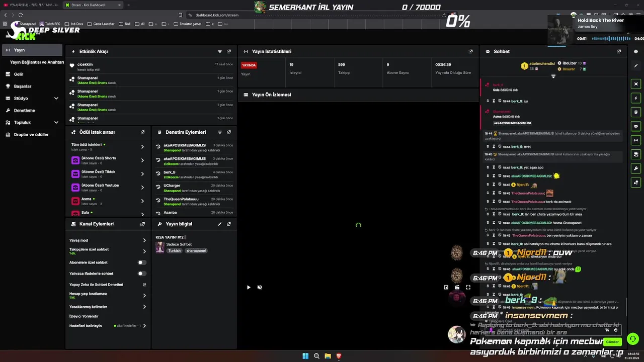Open Takipçilere özel sohbet settings arrow
Image resolution: width=644 pixels, height=362 pixels.
(x=144, y=251)
